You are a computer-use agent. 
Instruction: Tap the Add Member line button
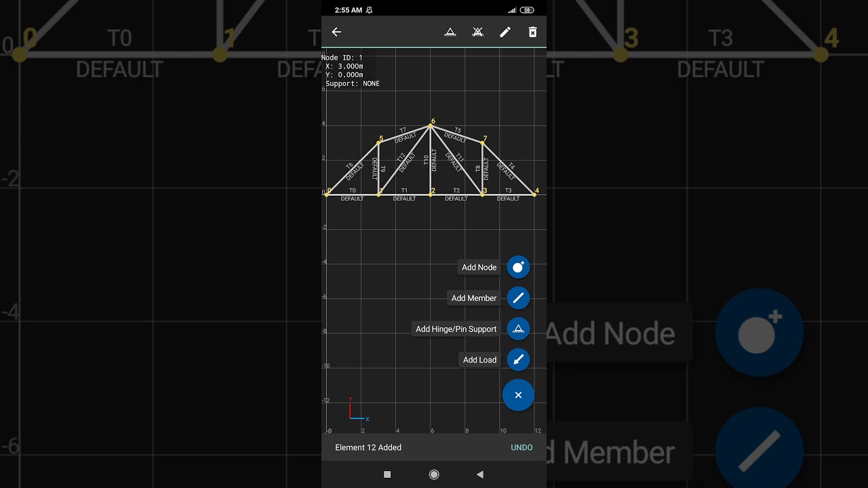coord(518,298)
